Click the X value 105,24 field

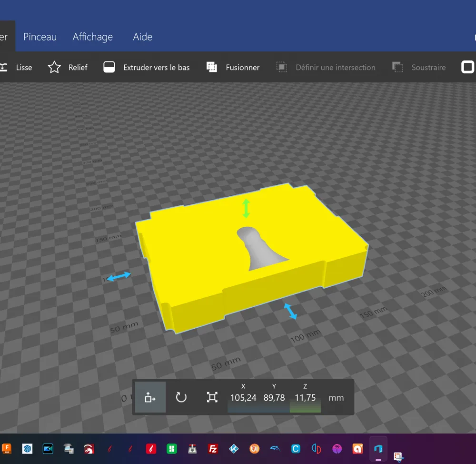point(243,397)
